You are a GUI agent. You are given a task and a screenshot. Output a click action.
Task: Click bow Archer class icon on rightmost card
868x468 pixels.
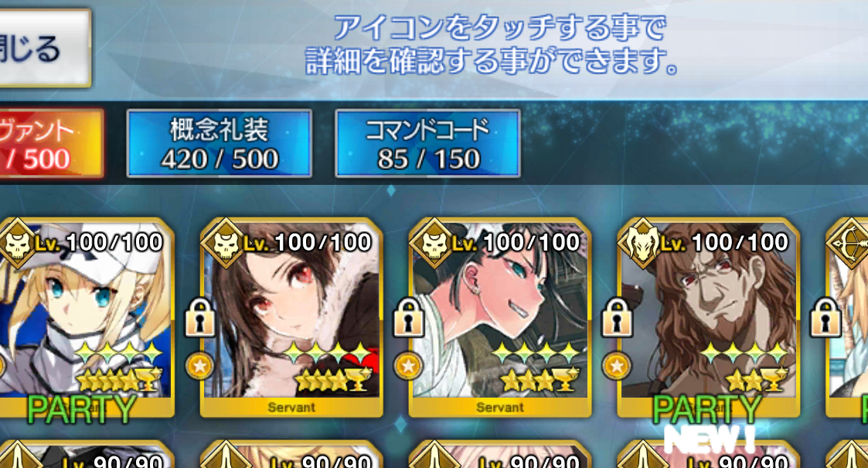point(848,244)
